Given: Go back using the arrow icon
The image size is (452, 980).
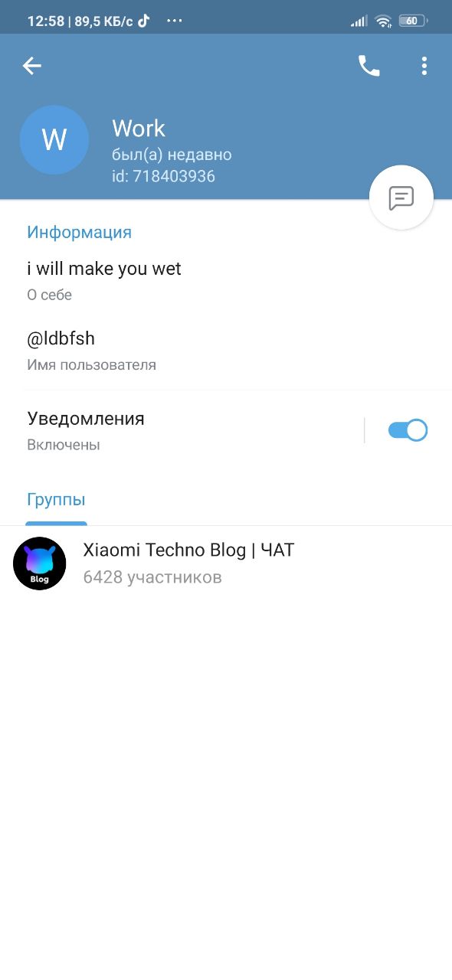Looking at the screenshot, I should coord(31,66).
